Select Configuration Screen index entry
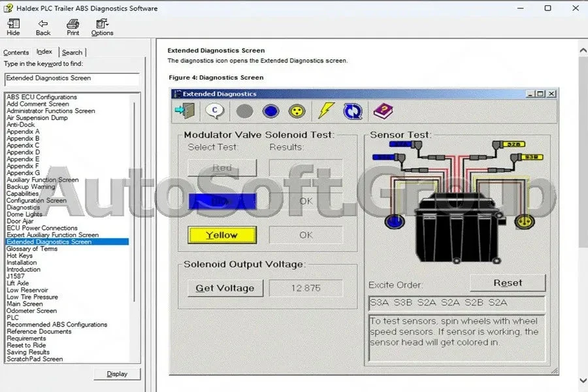The height and width of the screenshot is (392, 588). [x=37, y=201]
